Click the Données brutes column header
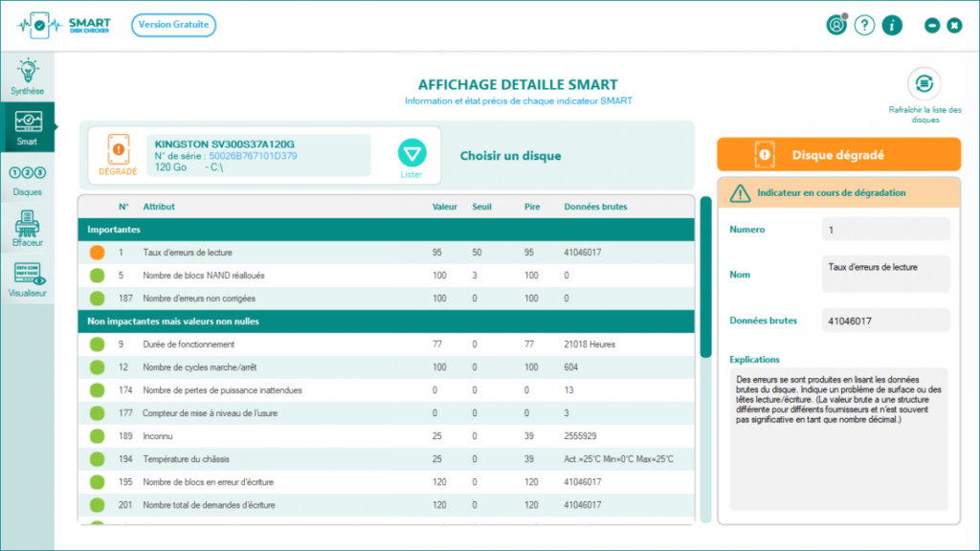980x551 pixels. [x=595, y=207]
